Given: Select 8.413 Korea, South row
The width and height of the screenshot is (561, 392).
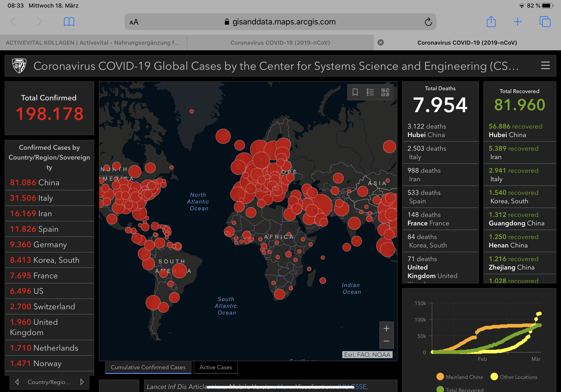Looking at the screenshot, I should [x=49, y=260].
